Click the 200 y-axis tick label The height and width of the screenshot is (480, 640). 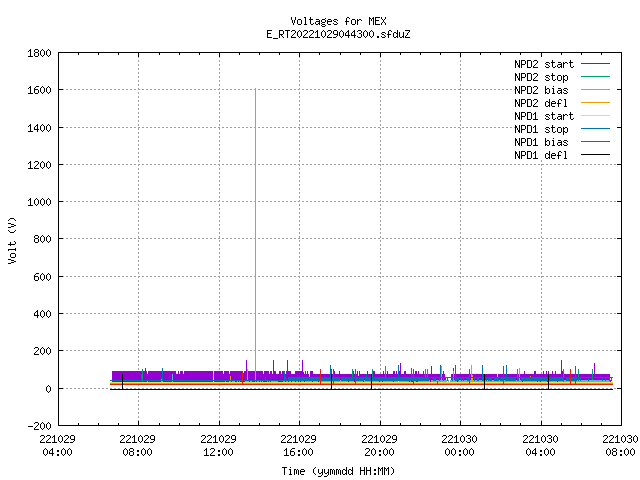pyautogui.click(x=42, y=351)
